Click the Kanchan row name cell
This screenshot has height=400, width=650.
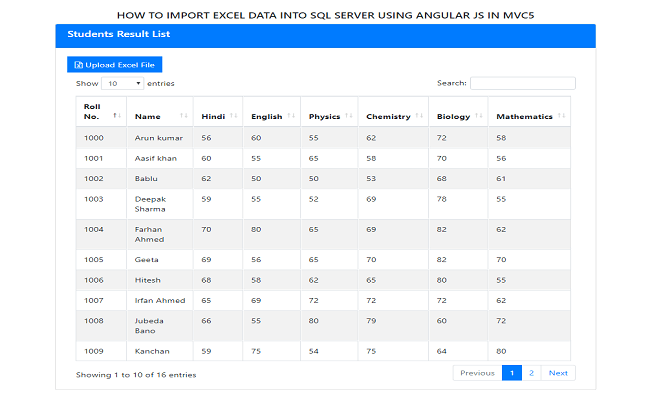coord(152,351)
